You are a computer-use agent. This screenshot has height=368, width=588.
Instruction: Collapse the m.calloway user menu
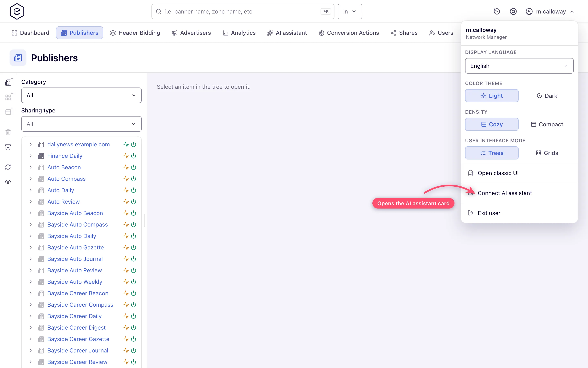550,11
